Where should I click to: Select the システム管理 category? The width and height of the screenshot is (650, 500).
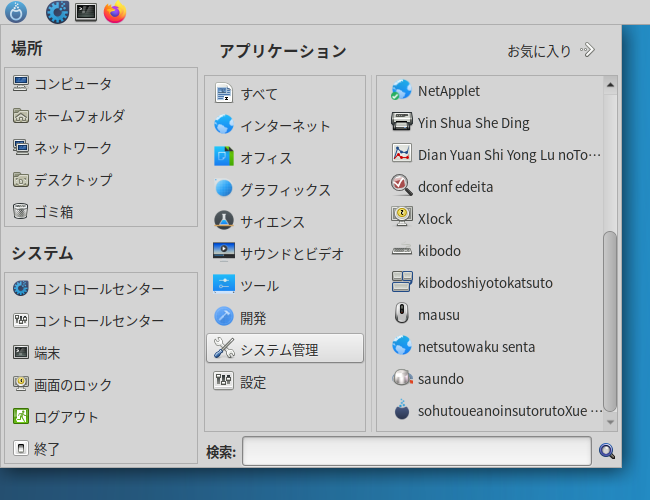tap(285, 348)
